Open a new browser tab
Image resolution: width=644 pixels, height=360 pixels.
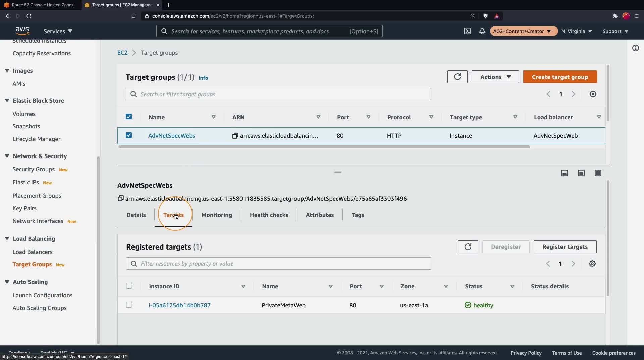click(168, 5)
